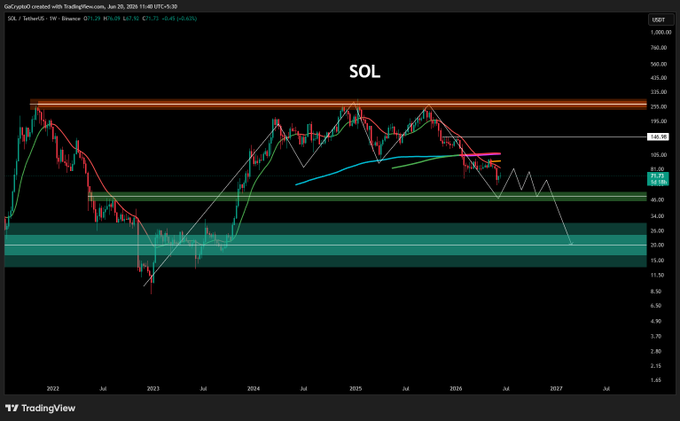Click the 2024 time axis label
Image resolution: width=680 pixels, height=421 pixels.
point(253,389)
